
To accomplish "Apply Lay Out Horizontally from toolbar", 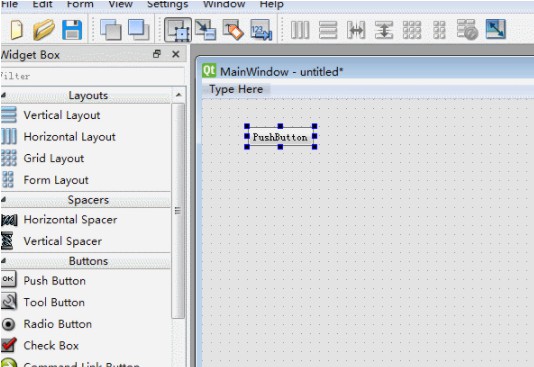I will [x=300, y=30].
